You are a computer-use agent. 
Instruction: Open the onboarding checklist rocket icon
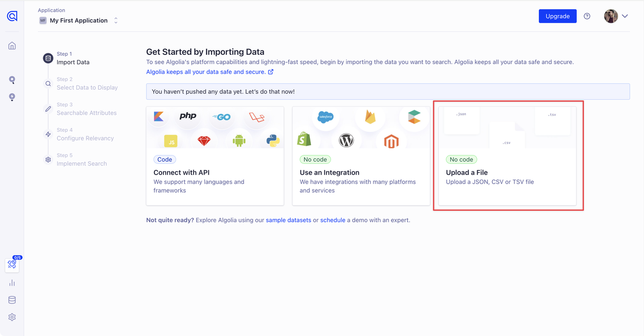point(12,265)
